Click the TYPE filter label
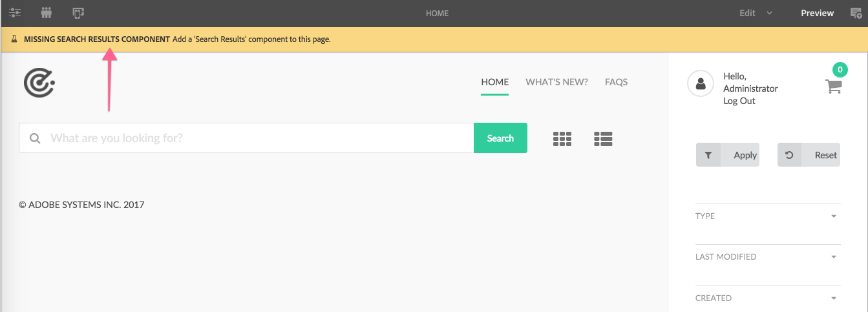Screen dimensions: 868x312 pyautogui.click(x=705, y=216)
